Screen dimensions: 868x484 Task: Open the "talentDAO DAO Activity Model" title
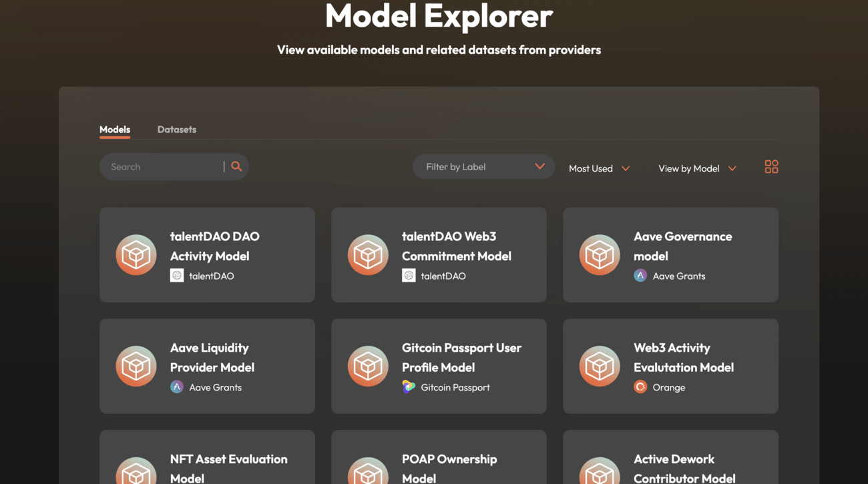click(215, 246)
